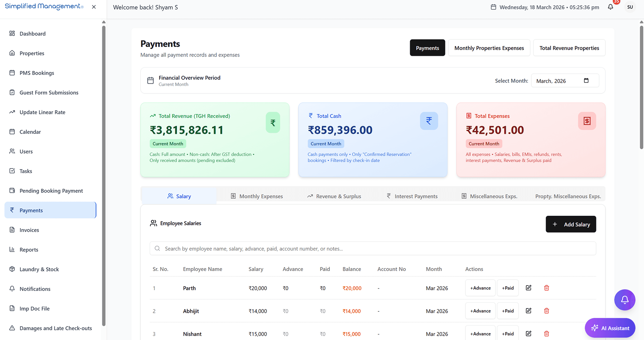
Task: Click the green rupee icon on Total Revenue card
Action: [x=273, y=123]
